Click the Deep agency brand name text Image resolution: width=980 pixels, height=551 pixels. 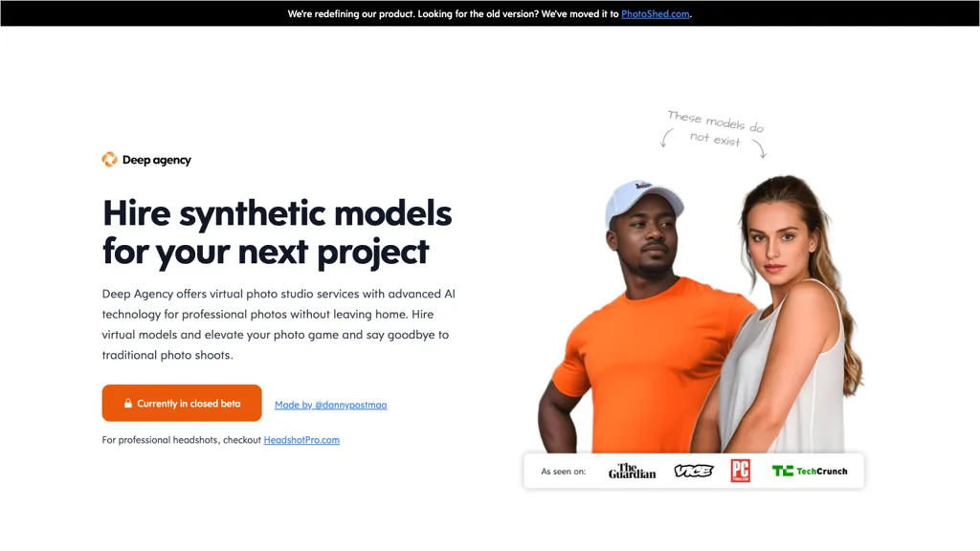pos(156,160)
